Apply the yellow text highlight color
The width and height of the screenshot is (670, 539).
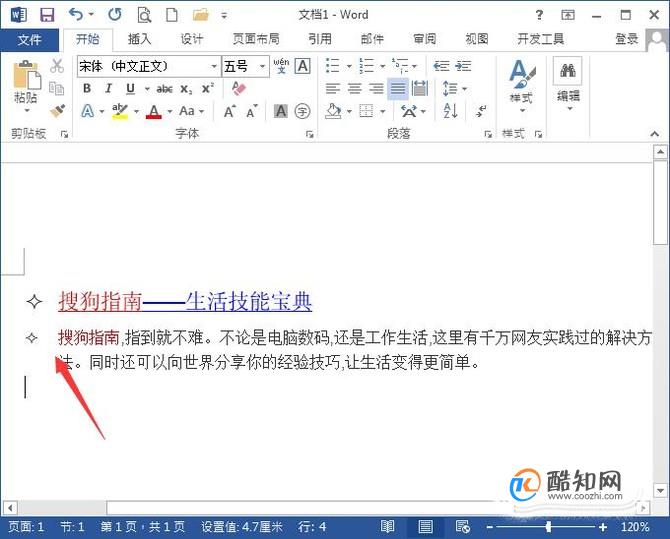[x=120, y=112]
